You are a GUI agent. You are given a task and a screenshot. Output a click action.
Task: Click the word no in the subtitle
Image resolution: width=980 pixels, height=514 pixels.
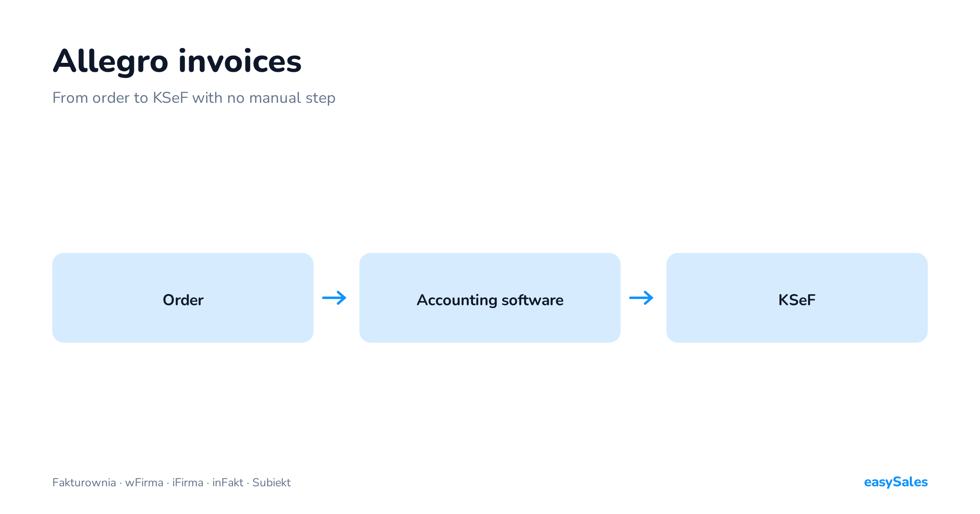click(236, 99)
